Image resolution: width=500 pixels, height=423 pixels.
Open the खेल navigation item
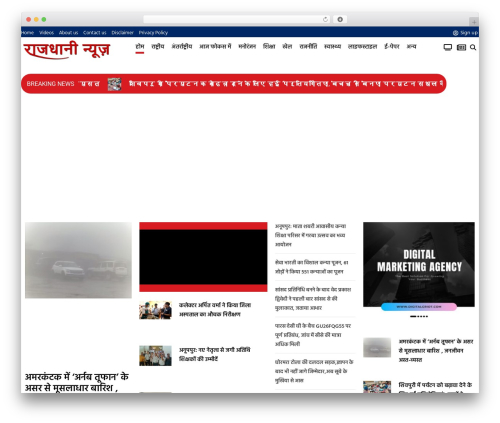coord(287,47)
